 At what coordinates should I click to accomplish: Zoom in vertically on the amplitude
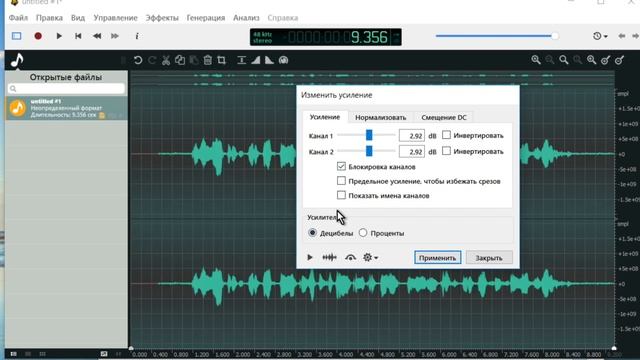tap(605, 60)
